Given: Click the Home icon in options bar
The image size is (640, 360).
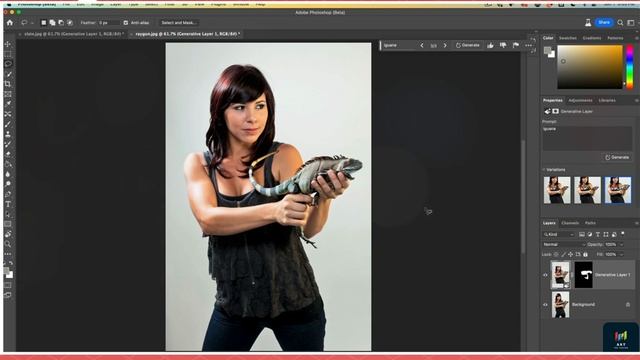Looking at the screenshot, I should 10,23.
